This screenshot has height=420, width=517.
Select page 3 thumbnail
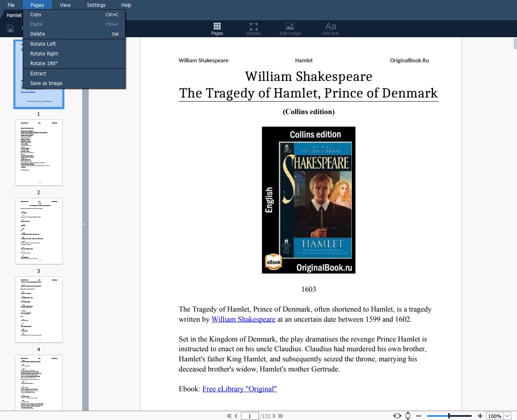coord(39,231)
